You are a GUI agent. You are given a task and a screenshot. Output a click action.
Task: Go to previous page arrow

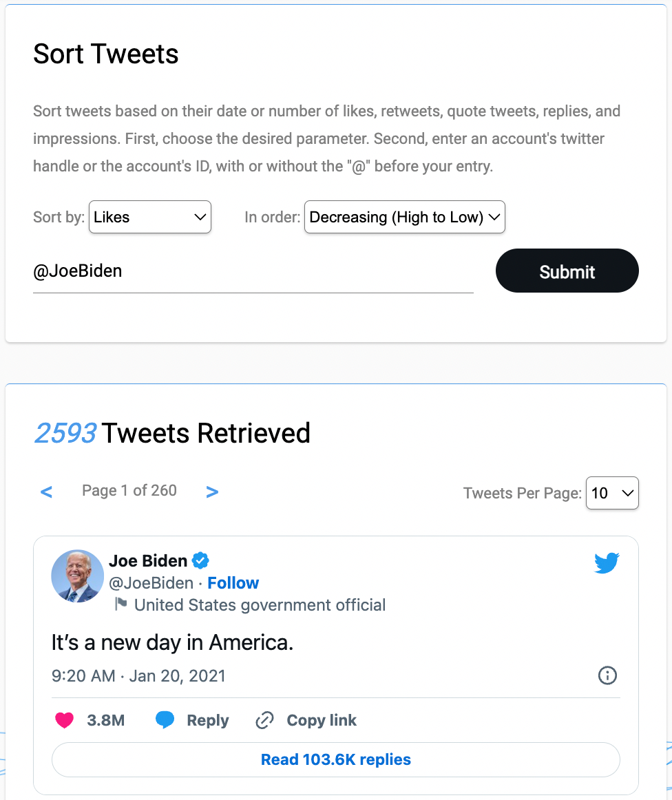tap(46, 492)
